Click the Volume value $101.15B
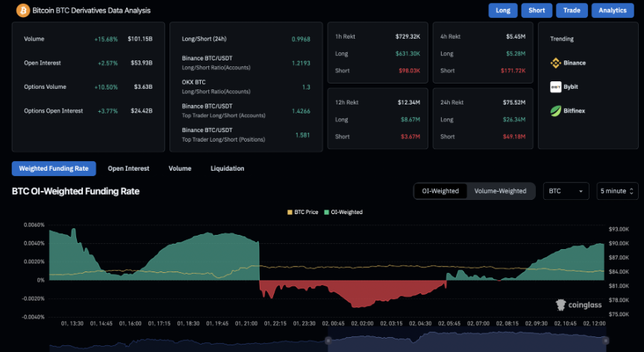This screenshot has width=644, height=352. 140,39
